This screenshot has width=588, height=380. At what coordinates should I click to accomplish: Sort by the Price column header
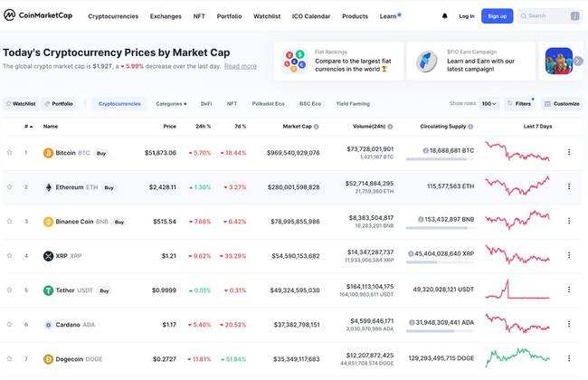[x=169, y=127]
